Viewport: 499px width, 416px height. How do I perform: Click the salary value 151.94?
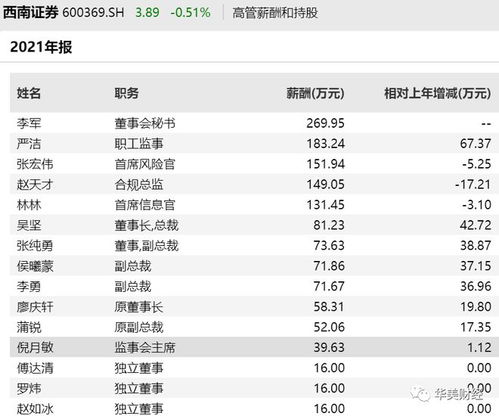[x=325, y=164]
